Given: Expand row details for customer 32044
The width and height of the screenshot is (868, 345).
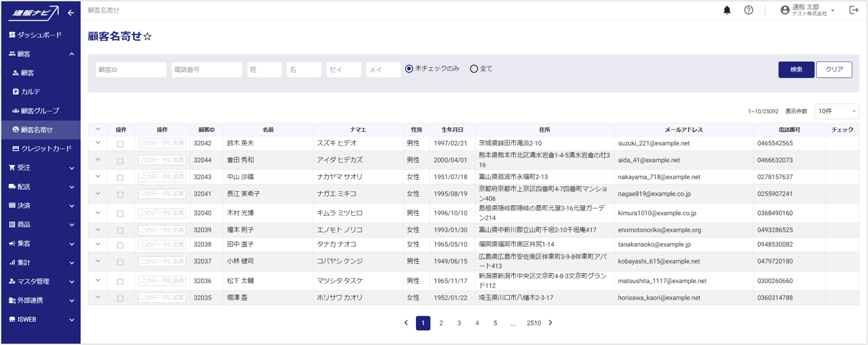Looking at the screenshot, I should (x=98, y=160).
